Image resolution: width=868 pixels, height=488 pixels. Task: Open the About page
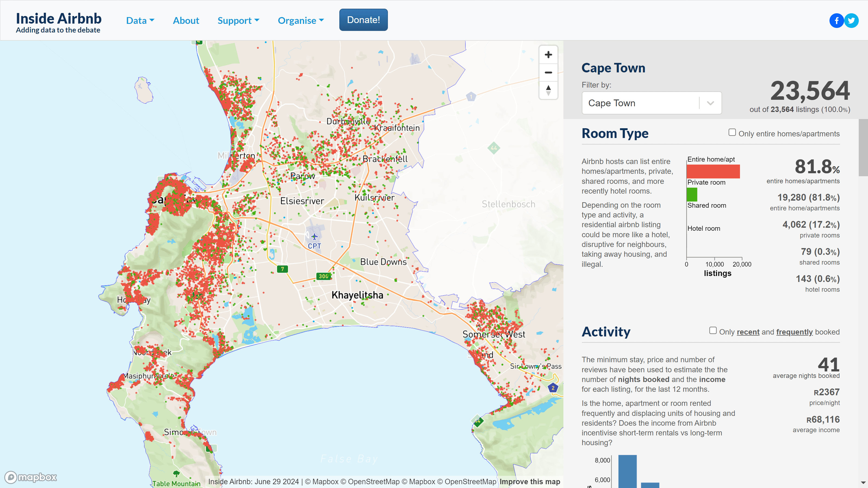(186, 21)
